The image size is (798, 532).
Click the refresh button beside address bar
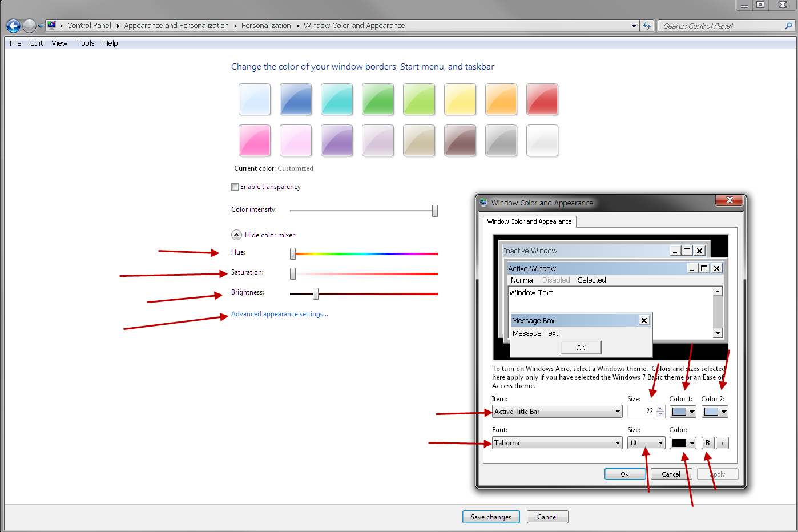pos(646,26)
